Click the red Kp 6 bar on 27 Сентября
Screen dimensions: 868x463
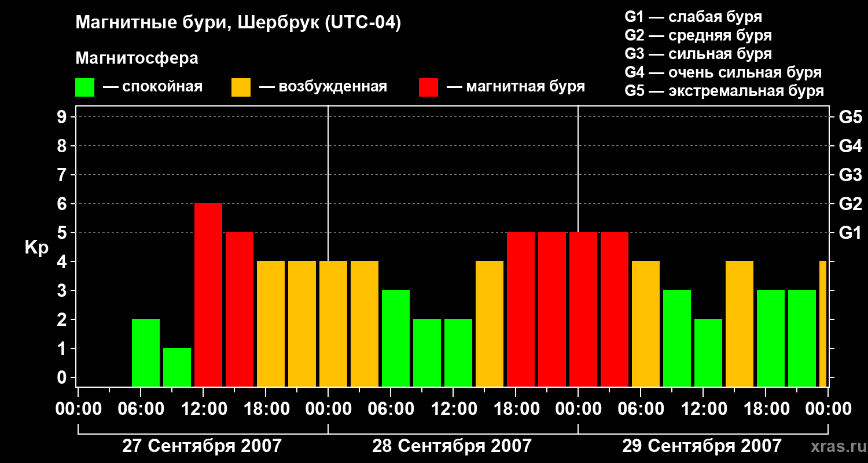(208, 295)
